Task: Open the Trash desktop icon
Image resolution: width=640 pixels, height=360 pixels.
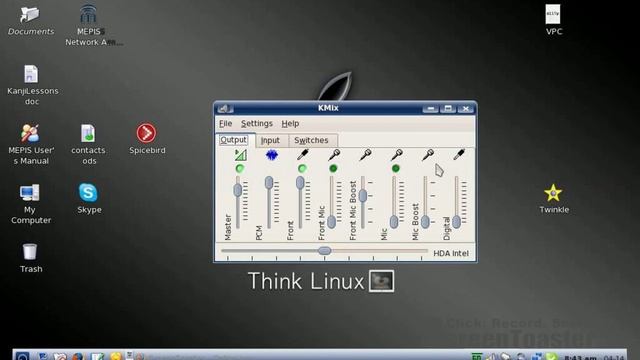Action: tap(30, 251)
